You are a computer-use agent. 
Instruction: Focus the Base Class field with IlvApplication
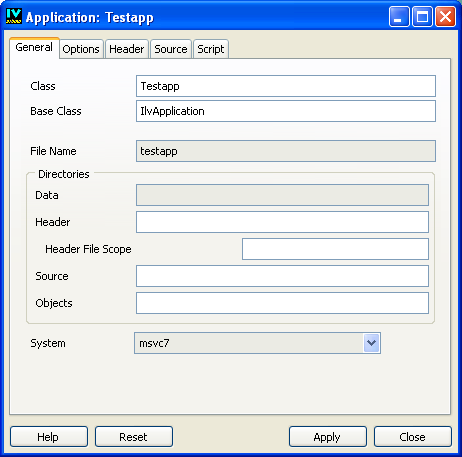pos(286,111)
